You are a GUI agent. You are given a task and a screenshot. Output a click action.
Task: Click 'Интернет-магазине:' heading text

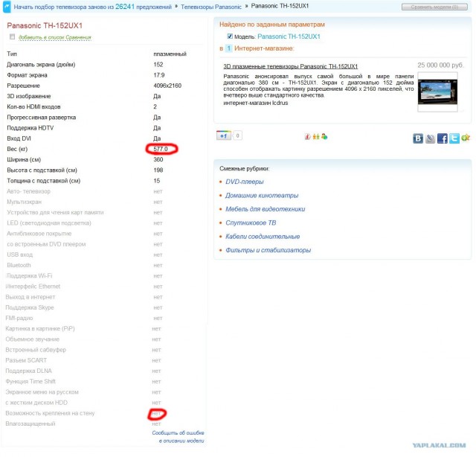(264, 48)
